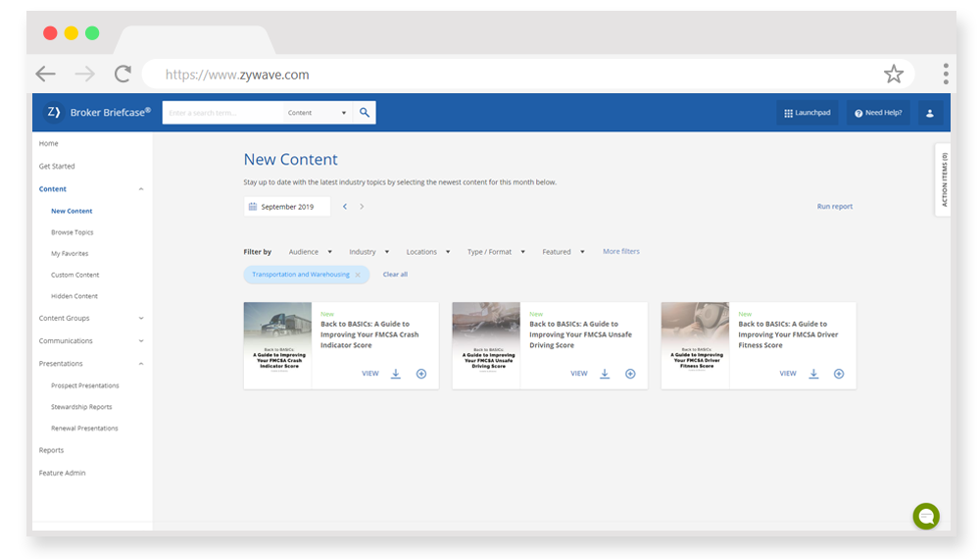Click the Clear all link
The width and height of the screenshot is (980, 559).
tap(395, 275)
